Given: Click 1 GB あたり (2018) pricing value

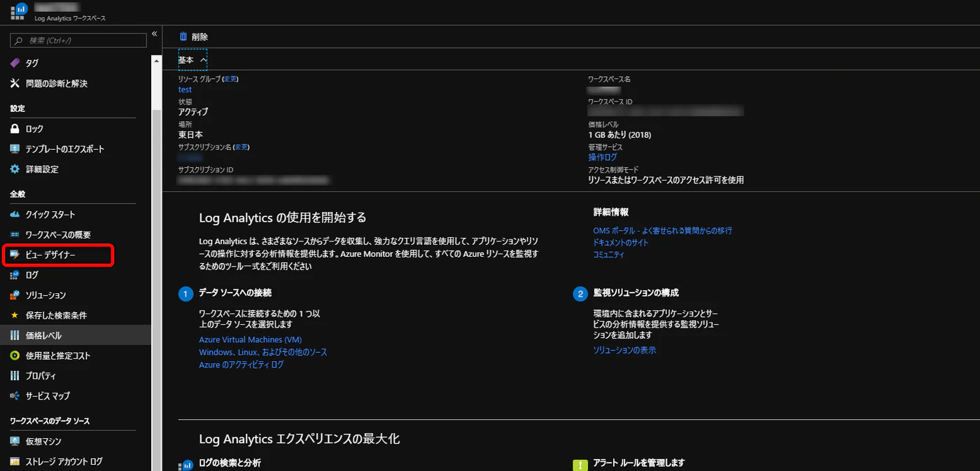Looking at the screenshot, I should coord(619,135).
